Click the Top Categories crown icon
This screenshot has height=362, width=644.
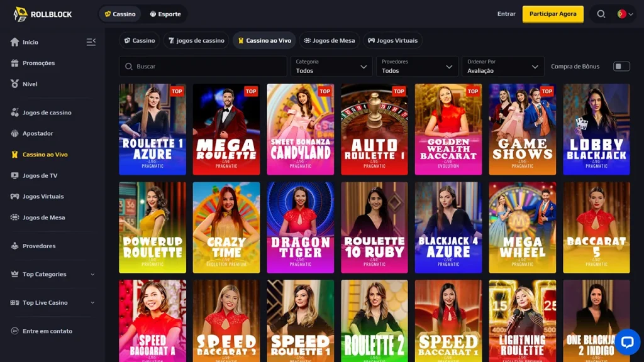(15, 274)
